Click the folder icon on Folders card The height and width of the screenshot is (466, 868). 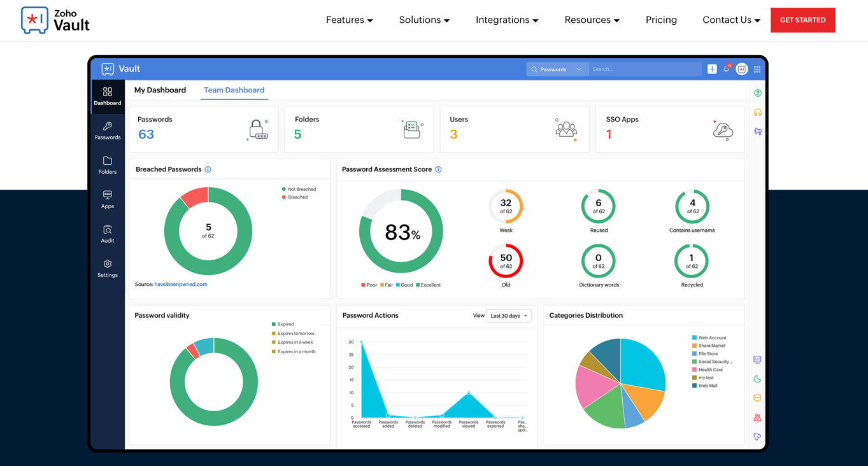(x=412, y=129)
